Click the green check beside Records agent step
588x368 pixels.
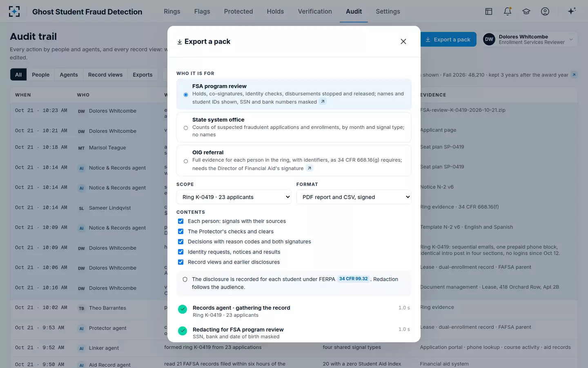pos(183,310)
